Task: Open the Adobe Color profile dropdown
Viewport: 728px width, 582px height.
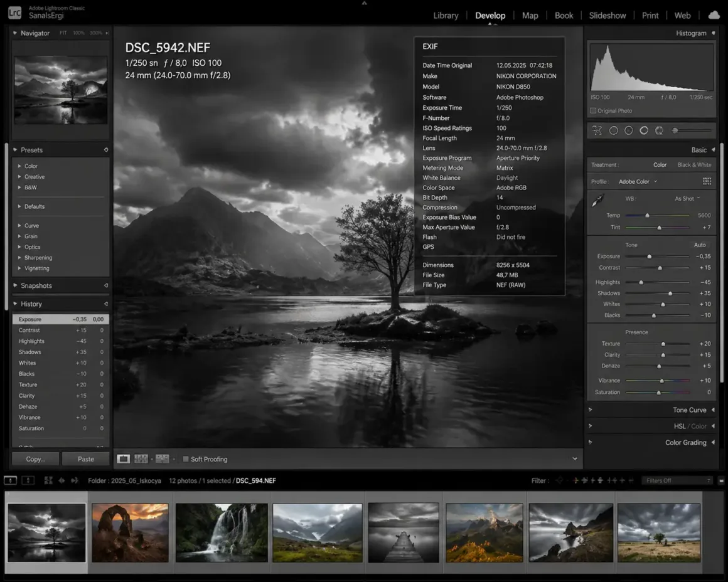Action: 638,182
